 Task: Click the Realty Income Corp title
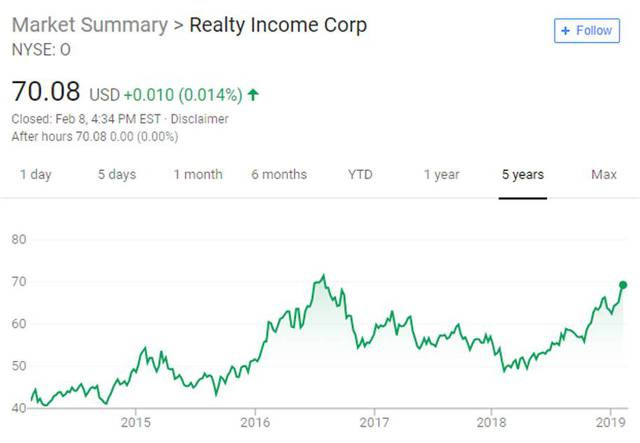point(278,25)
